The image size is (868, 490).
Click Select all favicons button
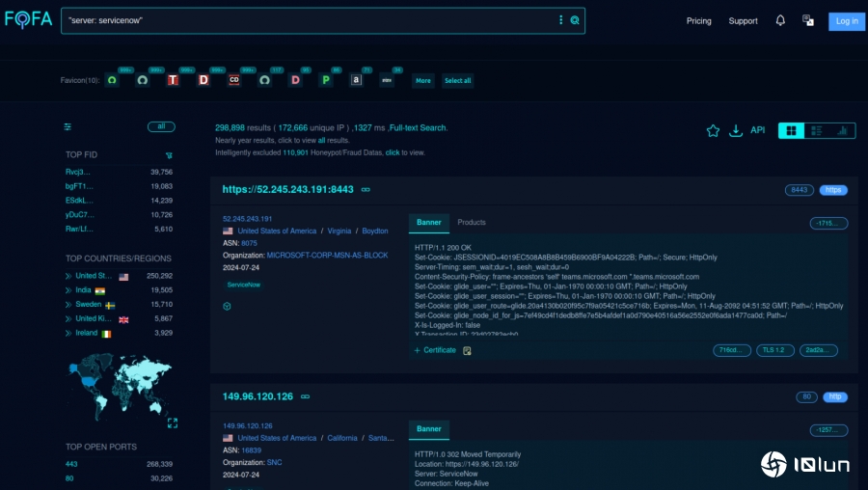(457, 81)
